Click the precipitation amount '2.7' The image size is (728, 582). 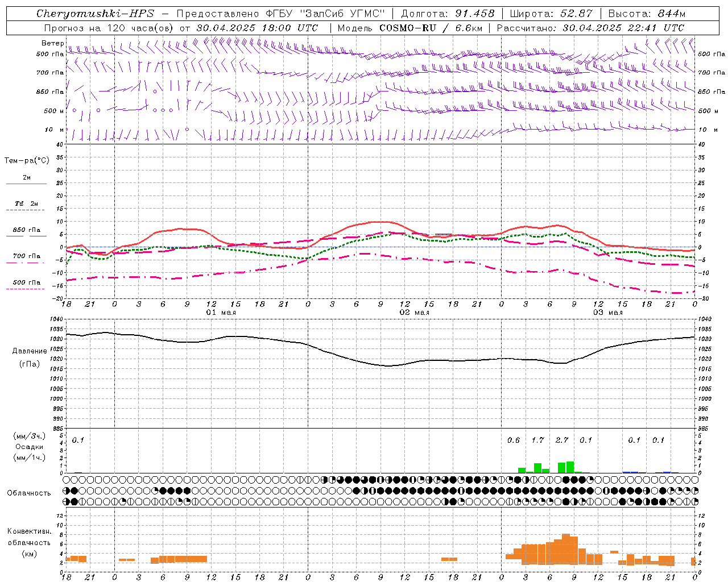(x=562, y=440)
